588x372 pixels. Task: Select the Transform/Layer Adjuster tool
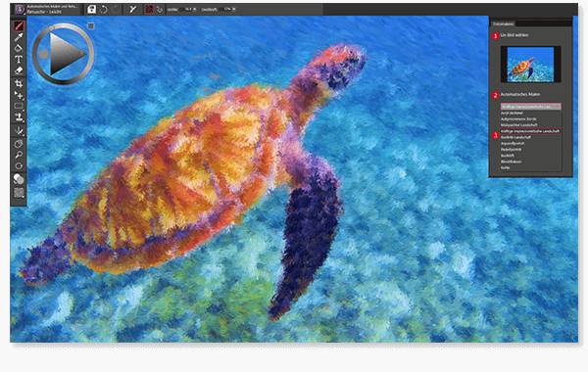[x=19, y=95]
